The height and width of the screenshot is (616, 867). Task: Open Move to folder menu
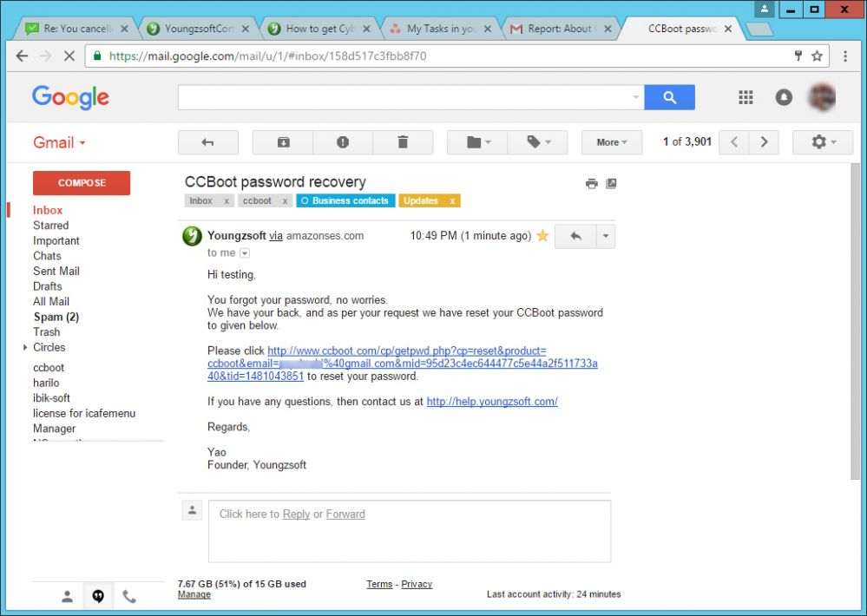click(x=477, y=142)
